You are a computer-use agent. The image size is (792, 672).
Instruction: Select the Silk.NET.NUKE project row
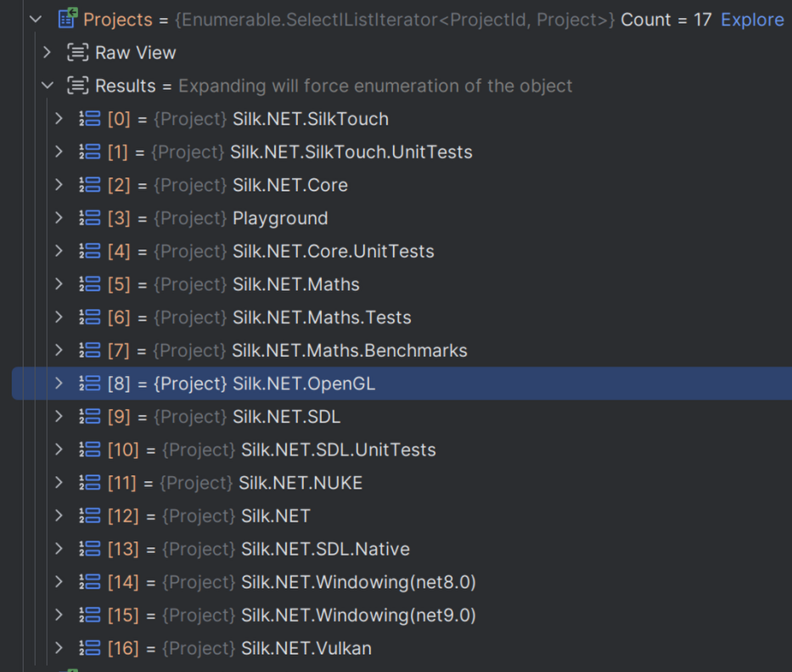[301, 483]
